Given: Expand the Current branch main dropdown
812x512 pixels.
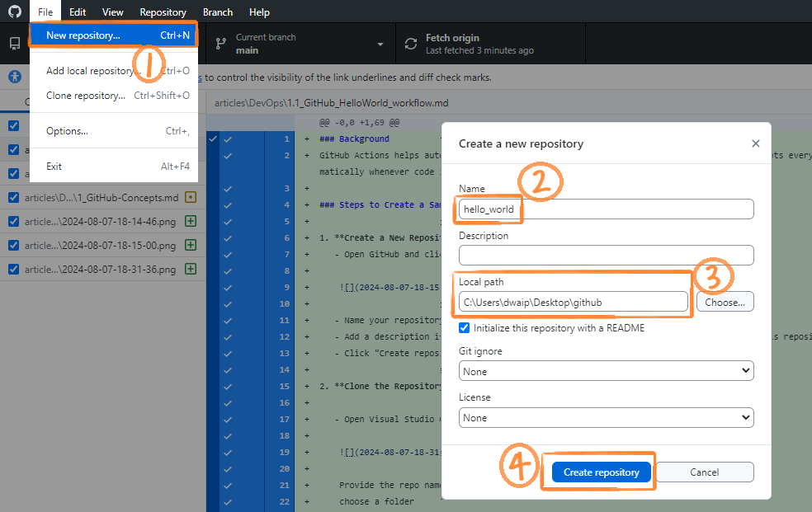Looking at the screenshot, I should click(300, 44).
